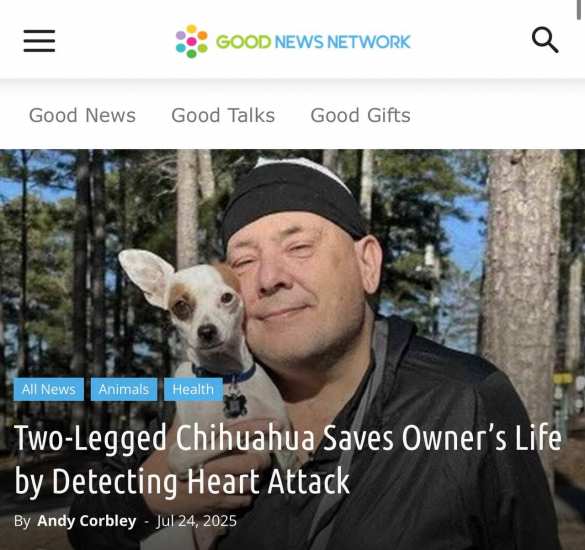Open the Good News section

click(x=82, y=115)
